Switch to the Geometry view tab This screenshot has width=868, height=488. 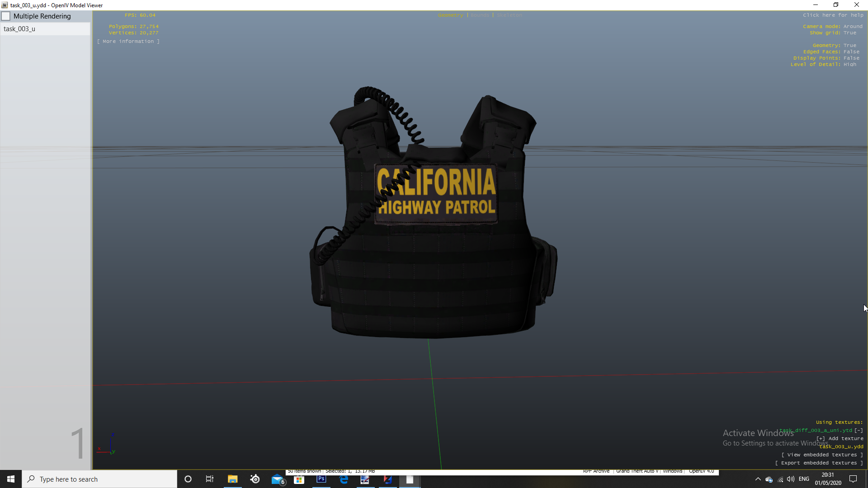450,15
